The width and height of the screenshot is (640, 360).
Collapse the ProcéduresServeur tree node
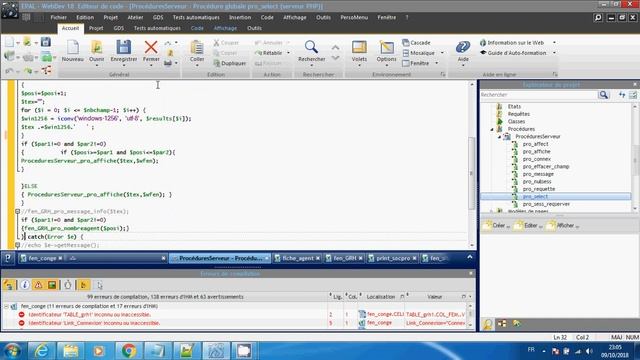[x=499, y=137]
